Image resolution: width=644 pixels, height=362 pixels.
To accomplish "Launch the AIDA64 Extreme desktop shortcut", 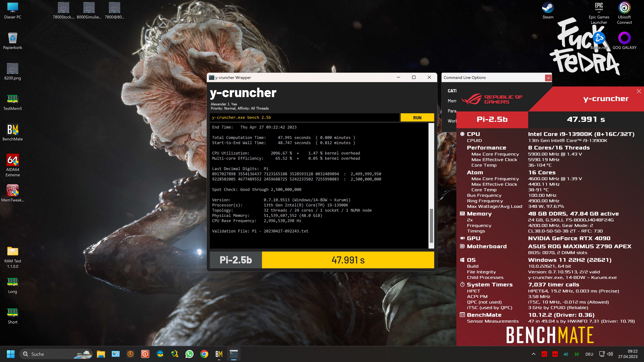I will point(13,165).
